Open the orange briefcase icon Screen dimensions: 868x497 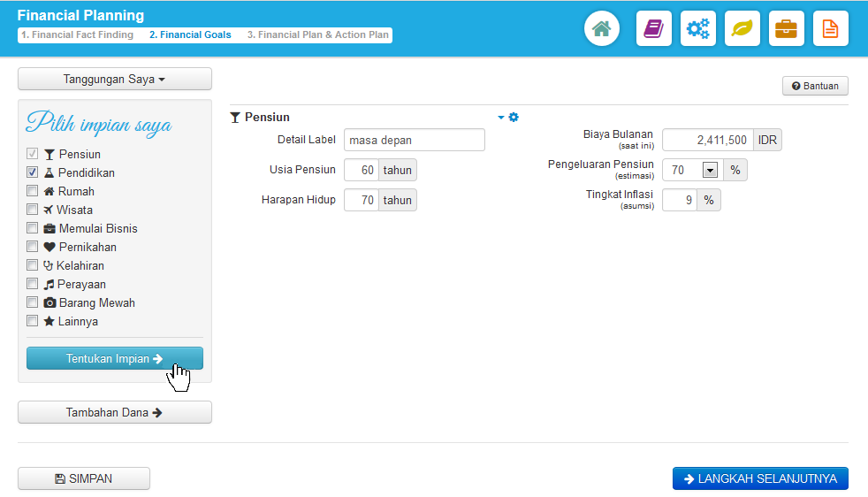click(x=786, y=28)
